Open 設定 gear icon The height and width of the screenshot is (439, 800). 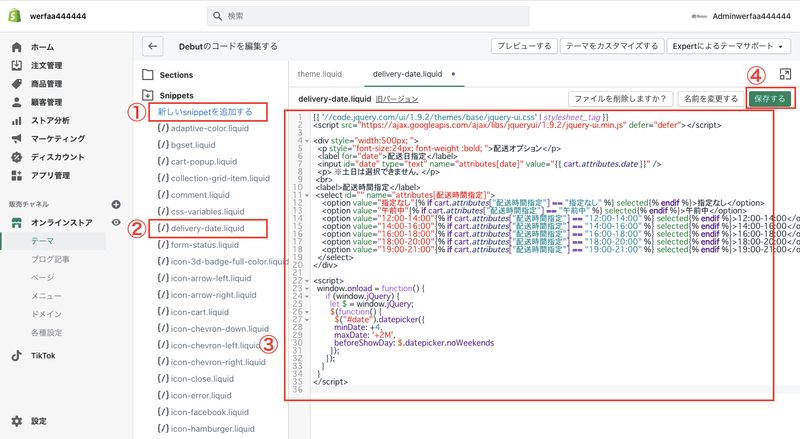coord(16,421)
